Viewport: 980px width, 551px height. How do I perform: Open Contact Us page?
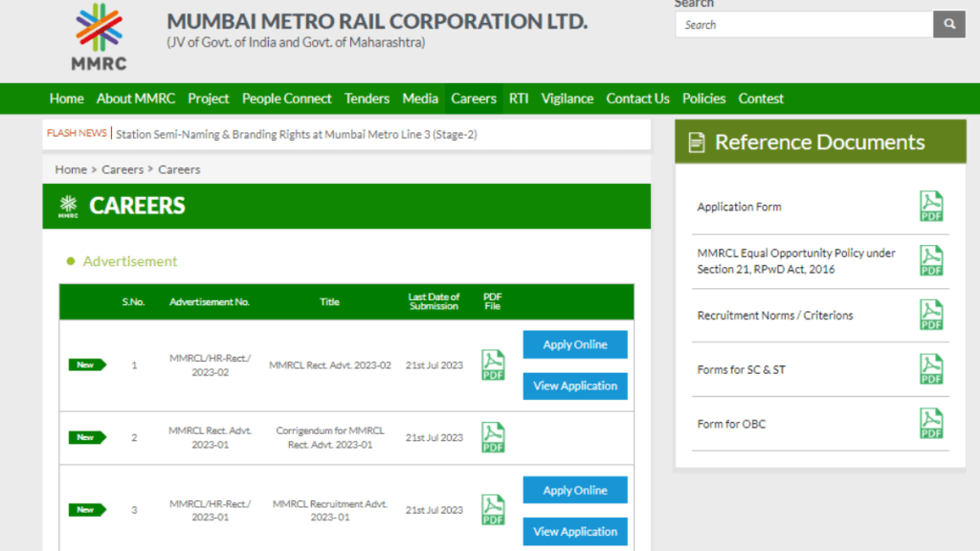coord(637,99)
